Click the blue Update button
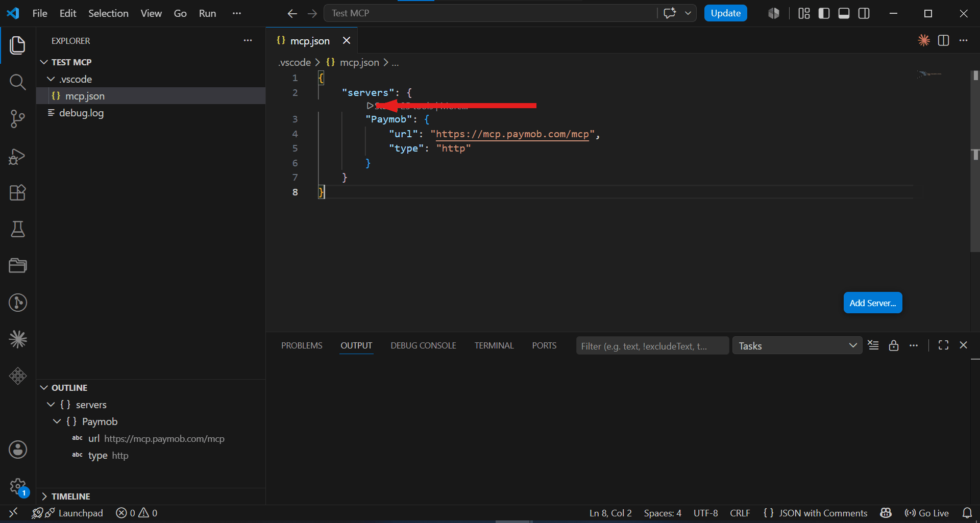 (725, 13)
